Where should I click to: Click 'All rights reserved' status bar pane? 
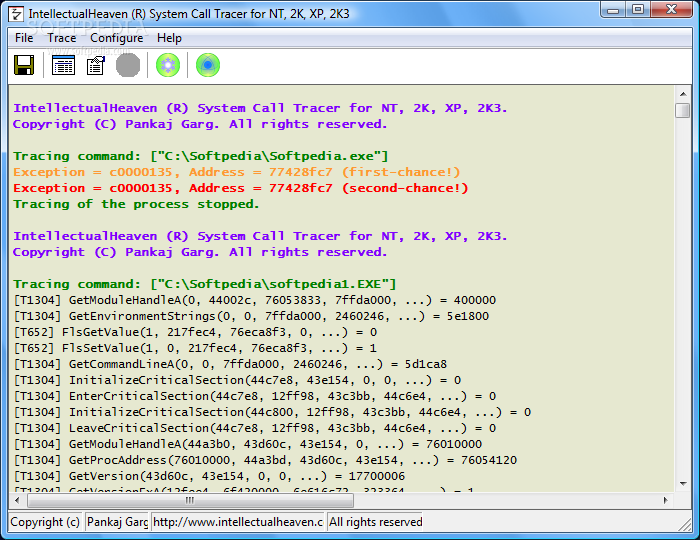click(376, 522)
